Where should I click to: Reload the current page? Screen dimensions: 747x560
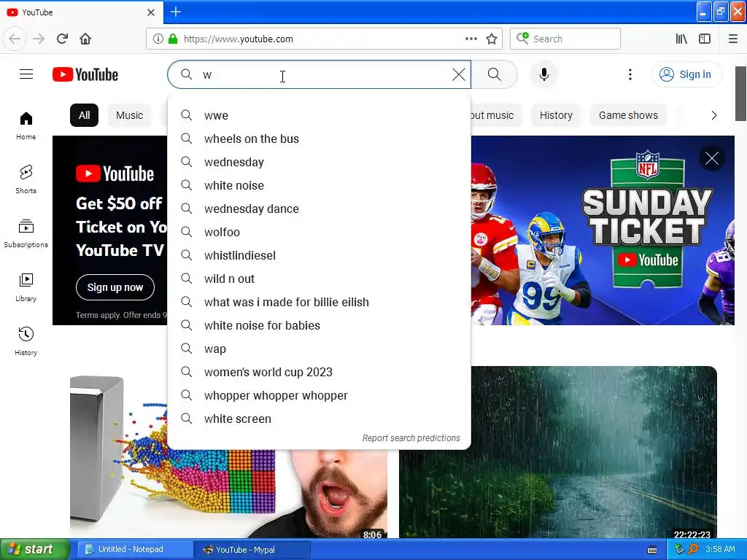click(x=62, y=39)
